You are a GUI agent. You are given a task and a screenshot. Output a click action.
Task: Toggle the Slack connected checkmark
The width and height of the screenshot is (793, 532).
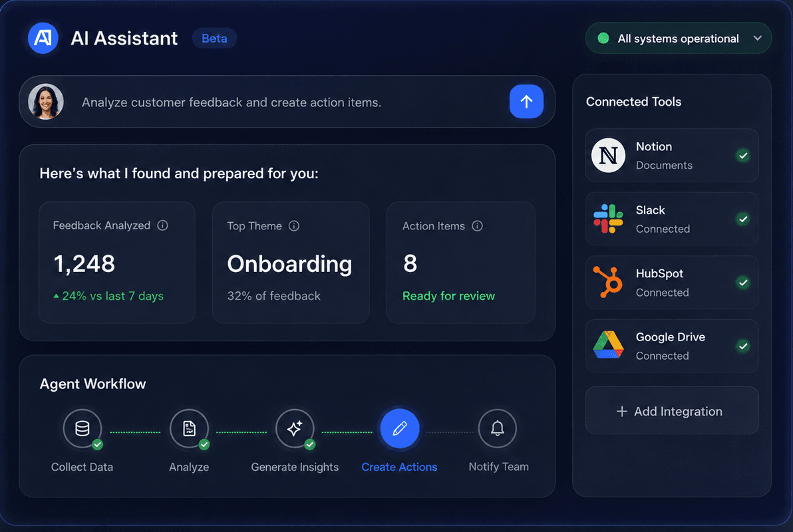743,219
